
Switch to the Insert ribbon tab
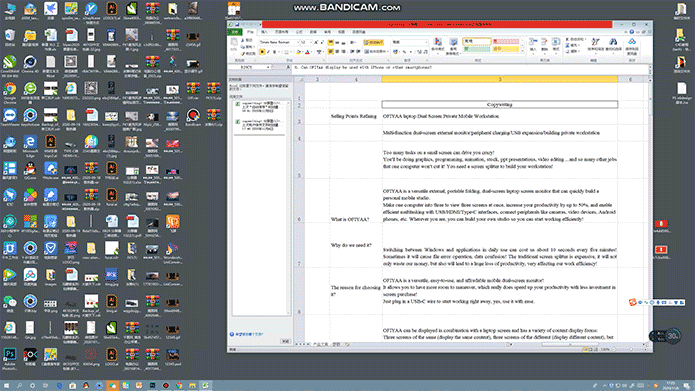point(264,32)
